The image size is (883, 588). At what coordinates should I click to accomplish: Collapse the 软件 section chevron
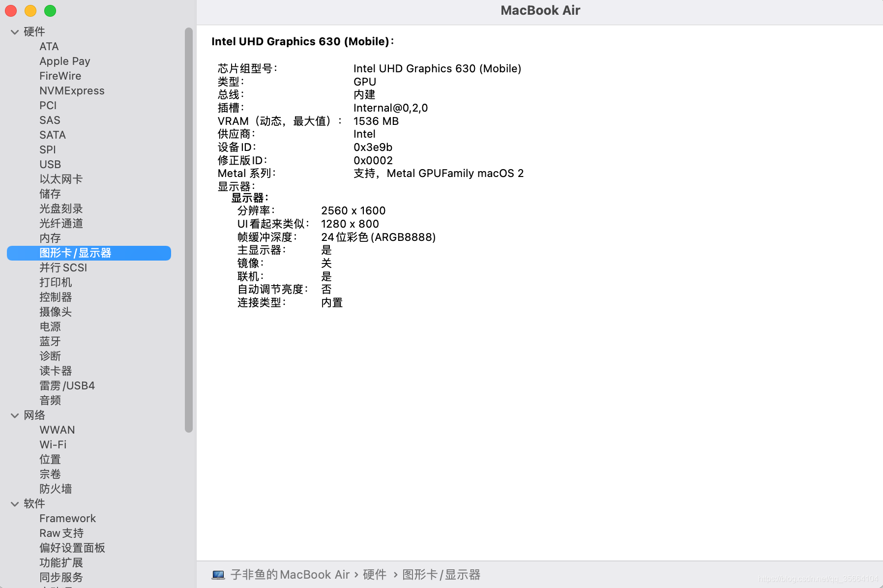coord(15,504)
